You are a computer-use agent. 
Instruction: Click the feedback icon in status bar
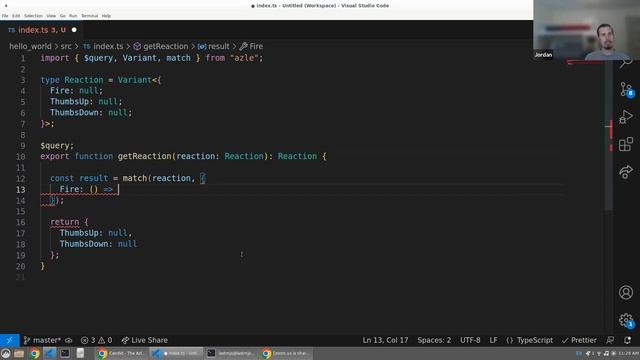point(610,340)
